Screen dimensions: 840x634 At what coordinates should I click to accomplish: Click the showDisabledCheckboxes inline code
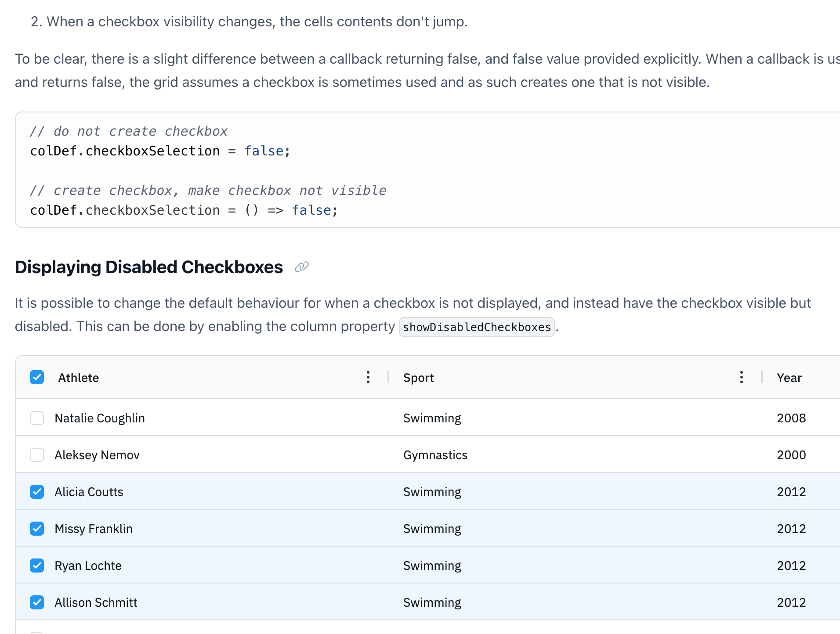(x=477, y=327)
